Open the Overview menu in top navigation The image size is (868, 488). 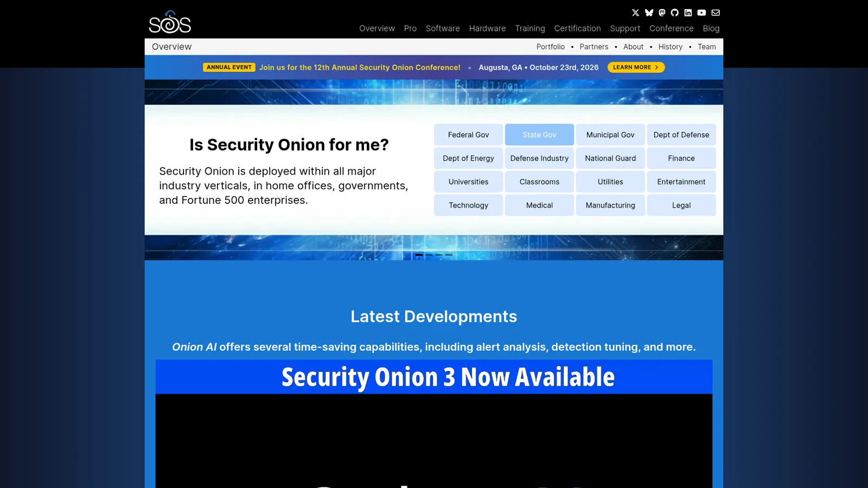(377, 28)
